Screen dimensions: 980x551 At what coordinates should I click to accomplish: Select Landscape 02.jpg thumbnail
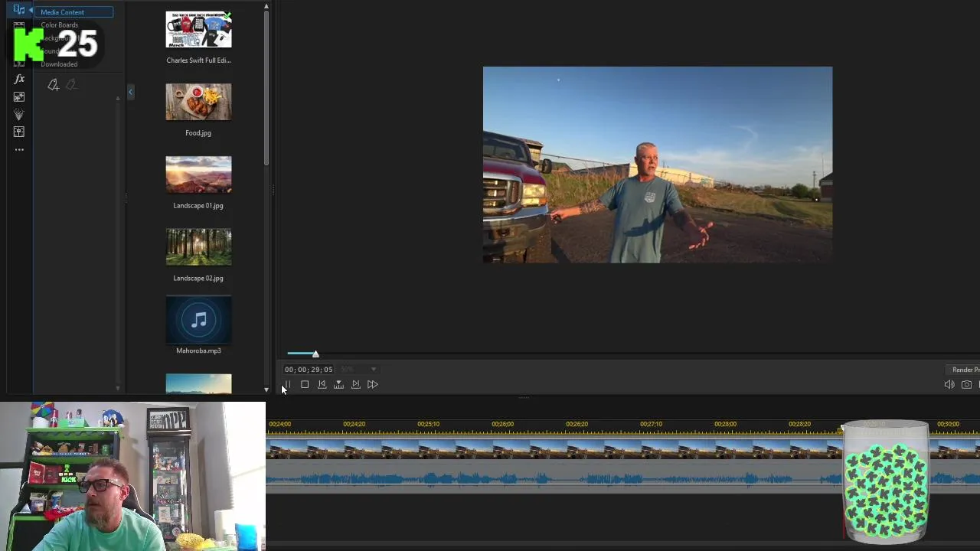tap(198, 247)
